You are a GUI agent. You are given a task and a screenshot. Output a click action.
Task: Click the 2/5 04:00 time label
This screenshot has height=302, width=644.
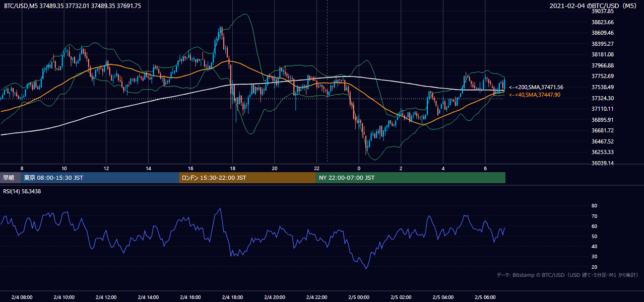pos(443,297)
